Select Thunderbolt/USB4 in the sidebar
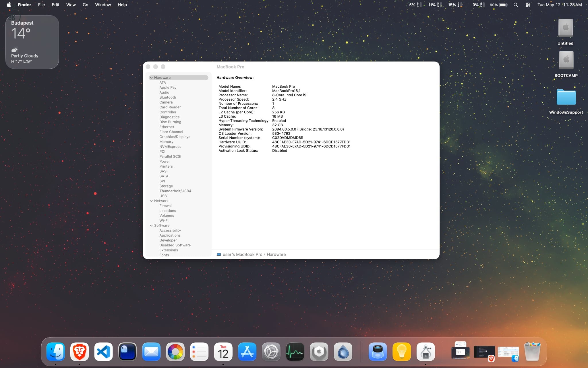The image size is (588, 368). coord(175,191)
